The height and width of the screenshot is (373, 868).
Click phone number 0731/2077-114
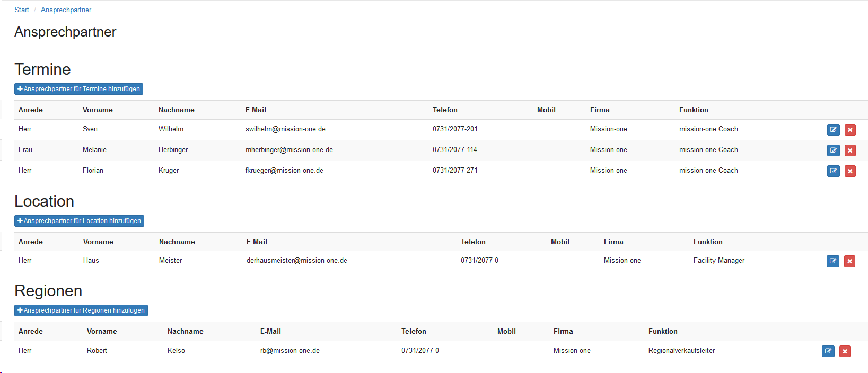click(x=454, y=150)
